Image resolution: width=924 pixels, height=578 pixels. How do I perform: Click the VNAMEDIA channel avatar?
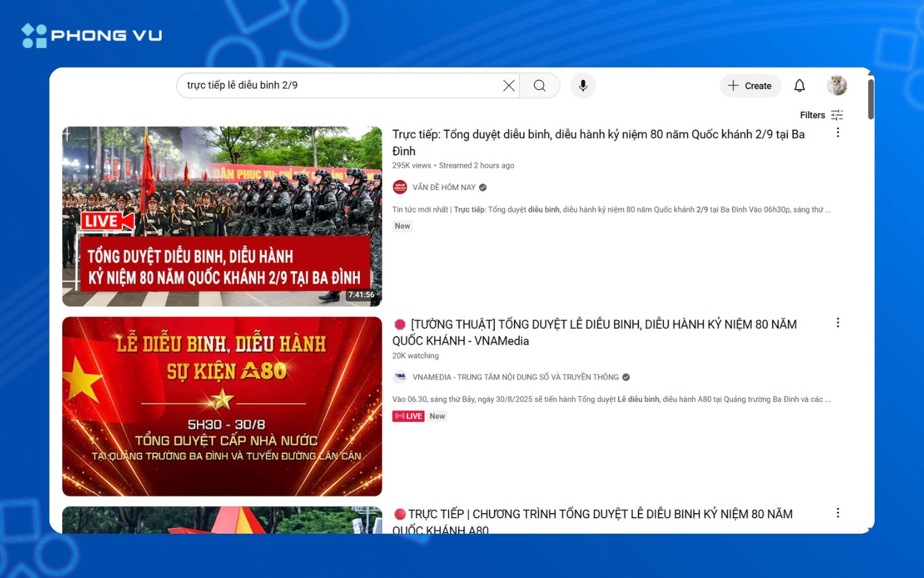pyautogui.click(x=400, y=377)
